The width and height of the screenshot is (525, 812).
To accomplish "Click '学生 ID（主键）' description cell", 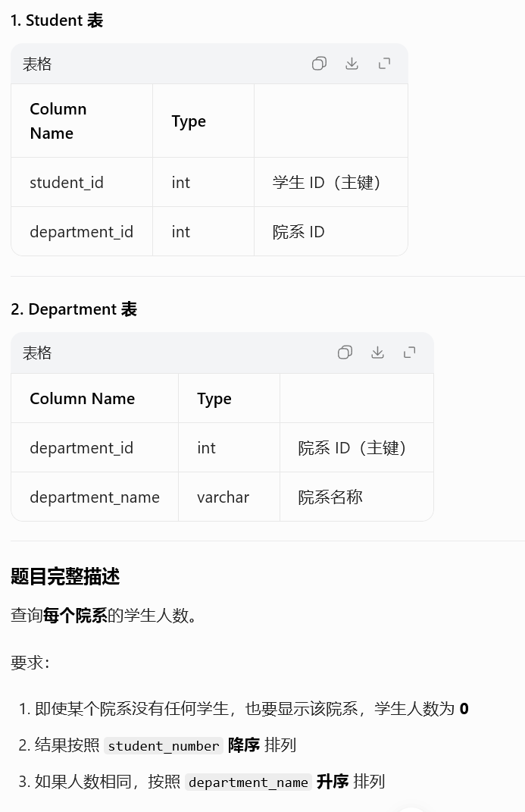I will point(331,182).
